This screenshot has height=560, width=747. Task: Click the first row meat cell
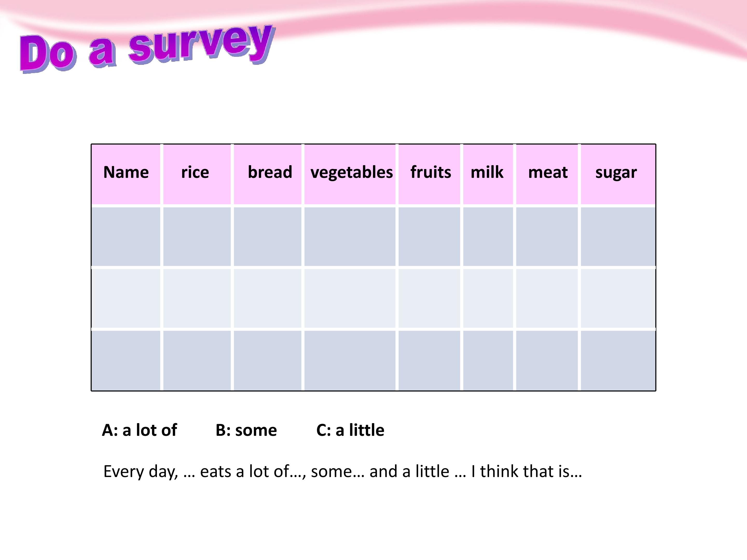click(x=547, y=237)
